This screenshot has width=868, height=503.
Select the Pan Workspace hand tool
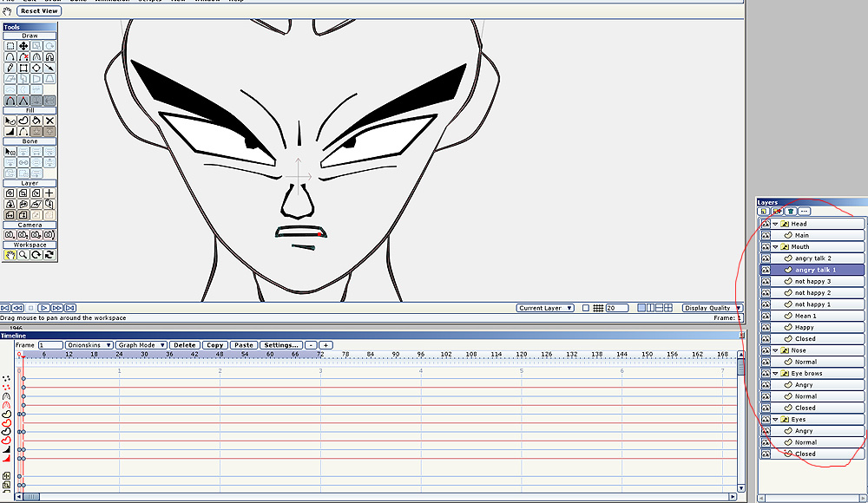[10, 255]
